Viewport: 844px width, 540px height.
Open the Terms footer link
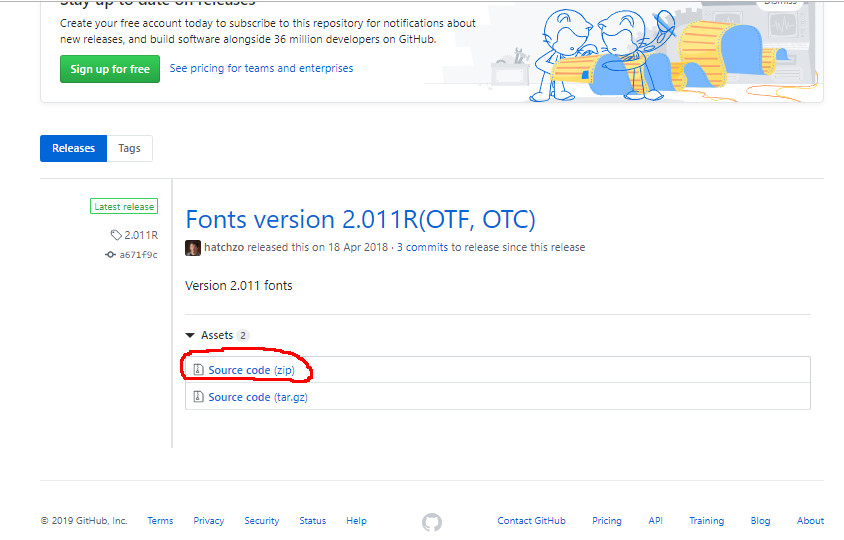pyautogui.click(x=160, y=521)
